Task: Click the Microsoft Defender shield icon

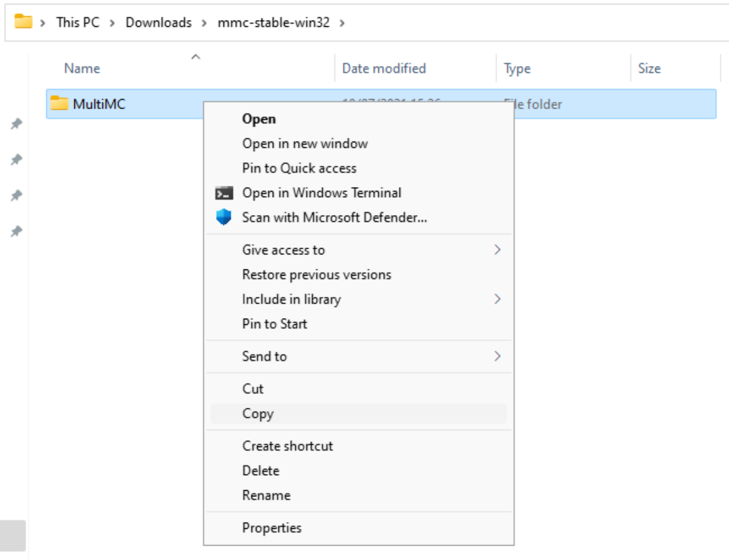Action: coord(223,218)
